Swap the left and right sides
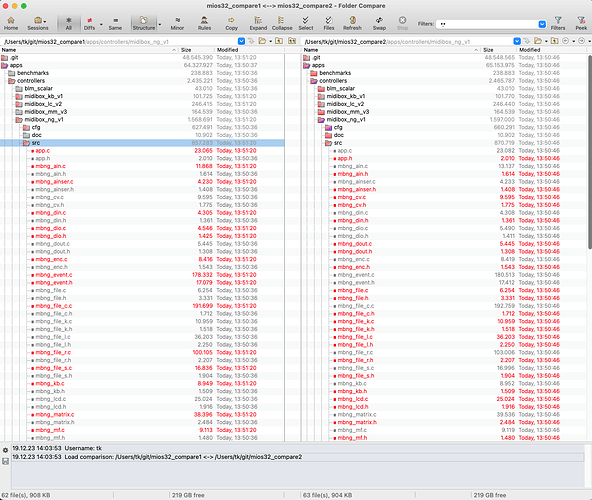Image resolution: width=592 pixels, height=500 pixels. [x=379, y=23]
